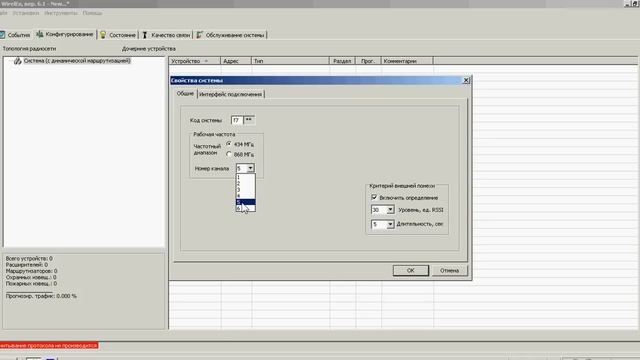Click the OK button
This screenshot has width=640, height=360.
[411, 271]
